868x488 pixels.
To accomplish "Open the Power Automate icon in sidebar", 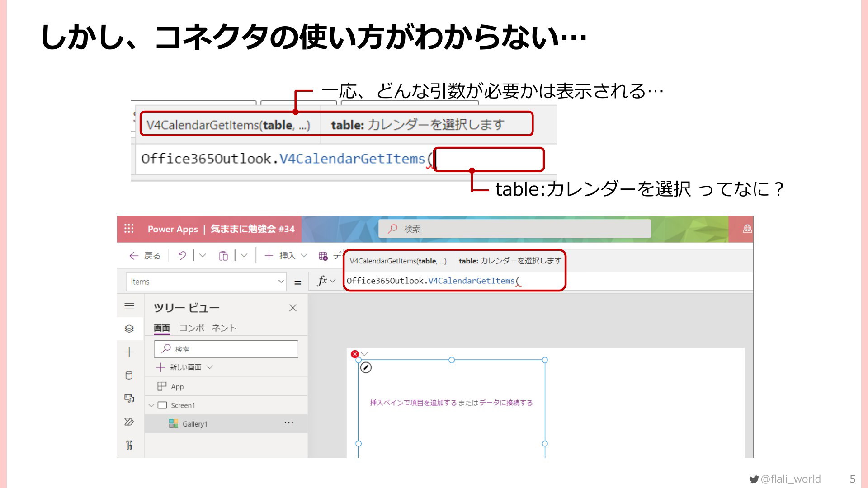I will [x=129, y=422].
